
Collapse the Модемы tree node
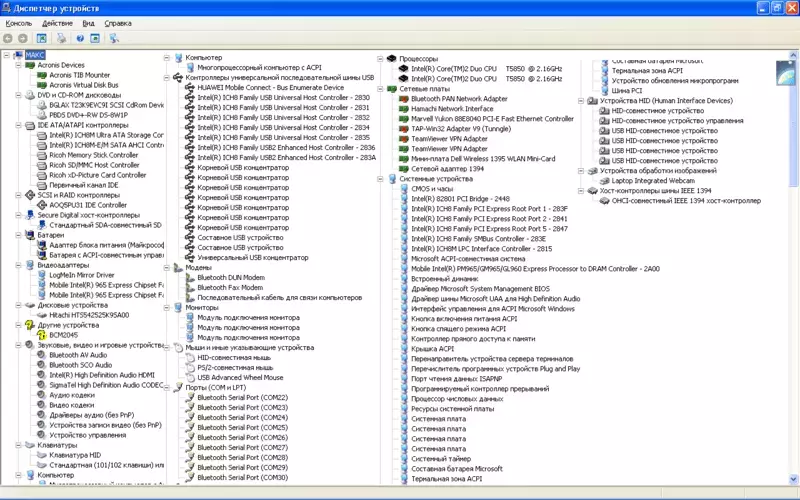tap(167, 267)
